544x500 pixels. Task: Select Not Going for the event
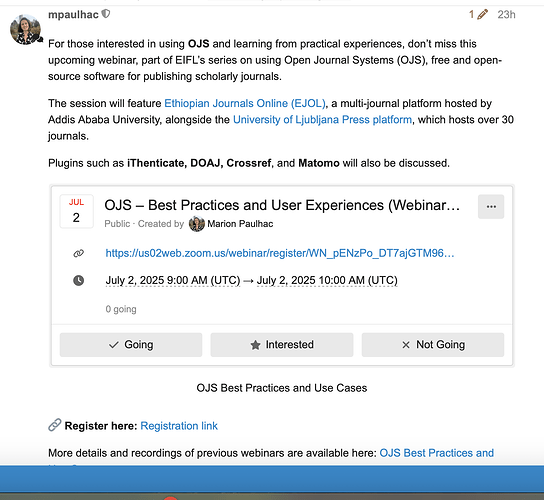[433, 345]
